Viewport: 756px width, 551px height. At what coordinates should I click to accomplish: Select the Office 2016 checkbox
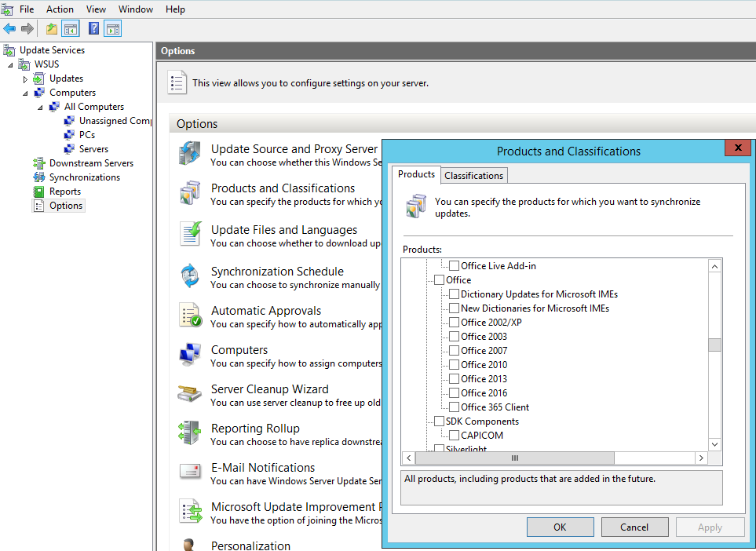pos(455,393)
